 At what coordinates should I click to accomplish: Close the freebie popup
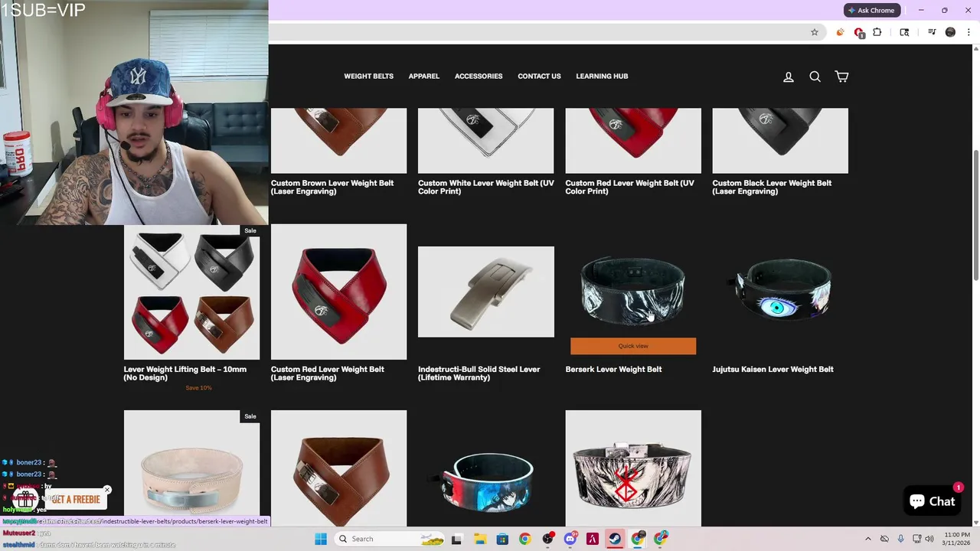point(107,490)
